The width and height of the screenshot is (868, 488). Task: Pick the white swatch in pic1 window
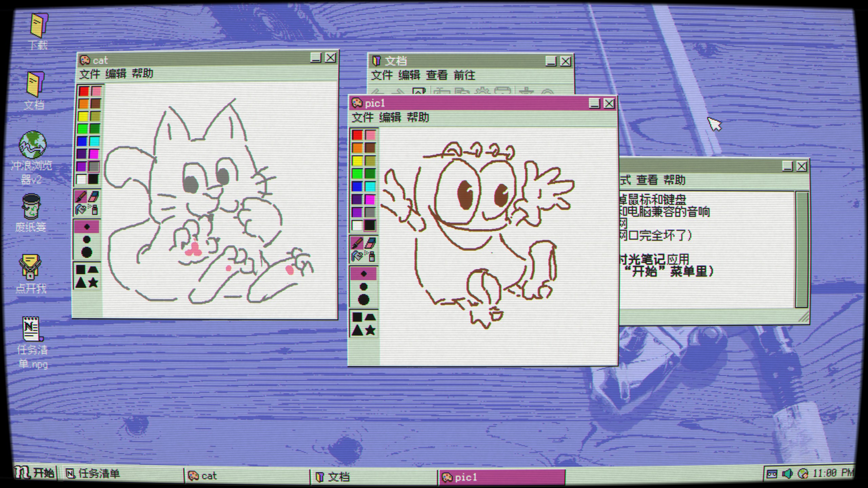pyautogui.click(x=357, y=225)
